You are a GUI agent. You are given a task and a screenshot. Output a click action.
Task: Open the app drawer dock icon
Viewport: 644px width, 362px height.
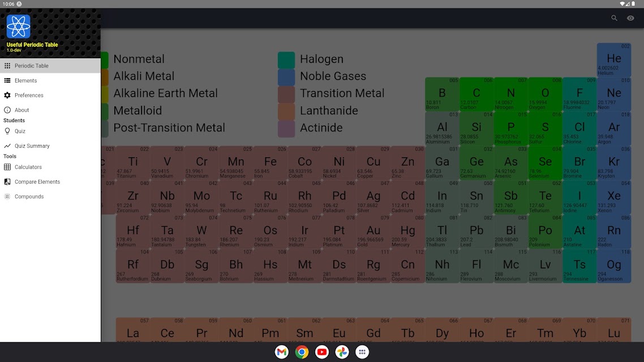(x=362, y=352)
